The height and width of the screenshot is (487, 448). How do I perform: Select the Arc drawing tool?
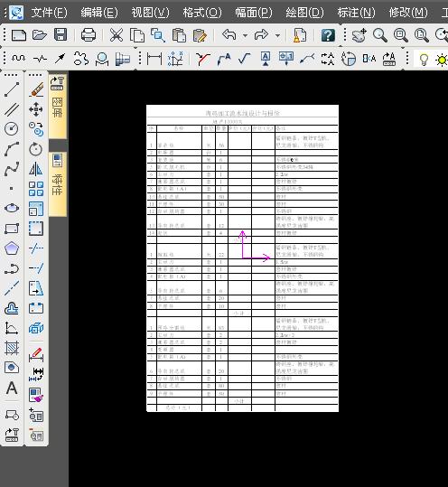[12, 149]
